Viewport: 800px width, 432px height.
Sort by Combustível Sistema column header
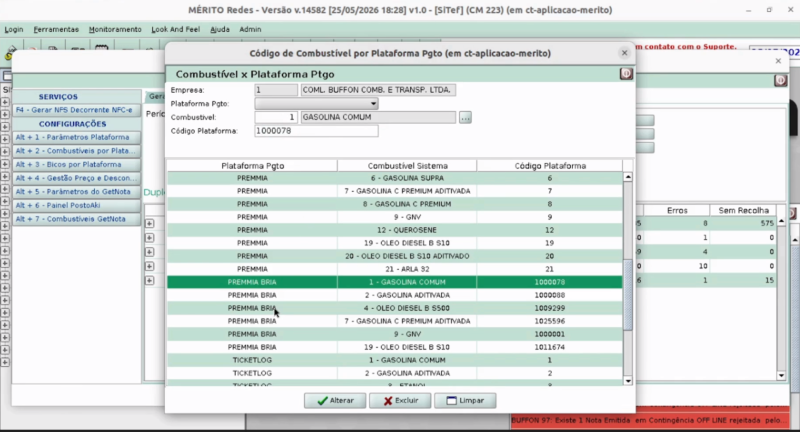click(407, 166)
